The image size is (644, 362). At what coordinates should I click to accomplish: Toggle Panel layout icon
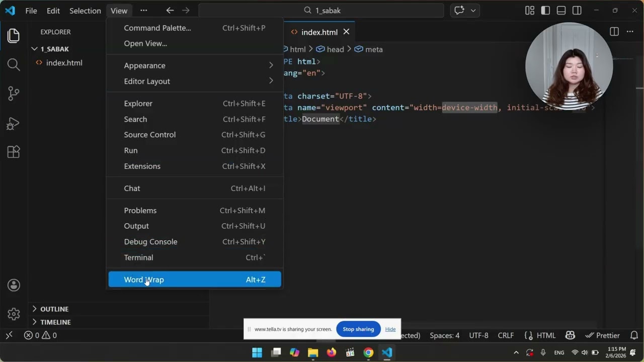point(561,11)
